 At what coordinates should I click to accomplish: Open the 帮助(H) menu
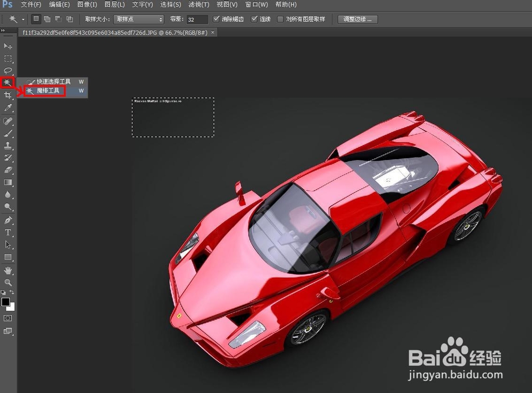coord(286,5)
